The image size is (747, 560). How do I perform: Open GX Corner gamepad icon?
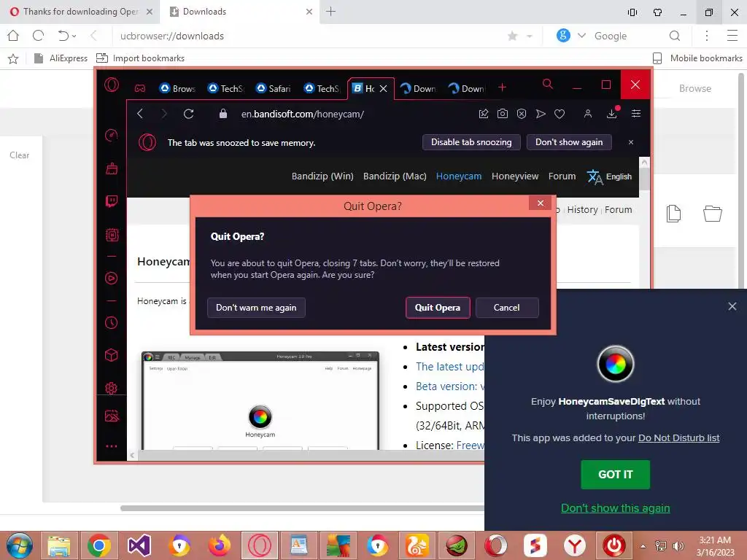pos(139,88)
